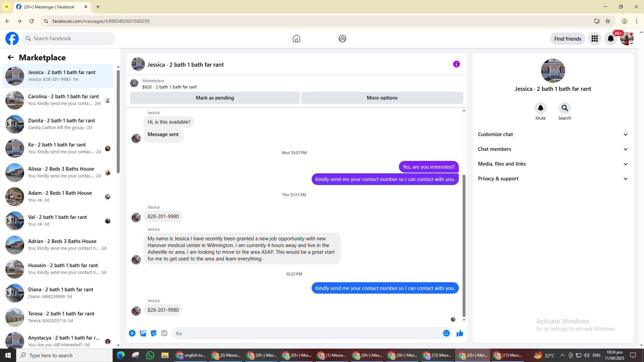Click the Messenger browser tab
644x362 pixels.
pyautogui.click(x=52, y=7)
